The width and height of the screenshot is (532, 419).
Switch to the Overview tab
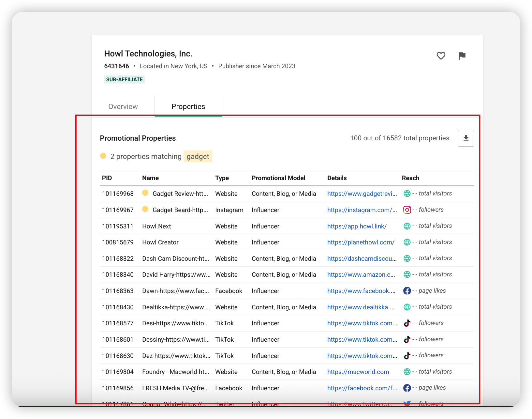point(123,107)
